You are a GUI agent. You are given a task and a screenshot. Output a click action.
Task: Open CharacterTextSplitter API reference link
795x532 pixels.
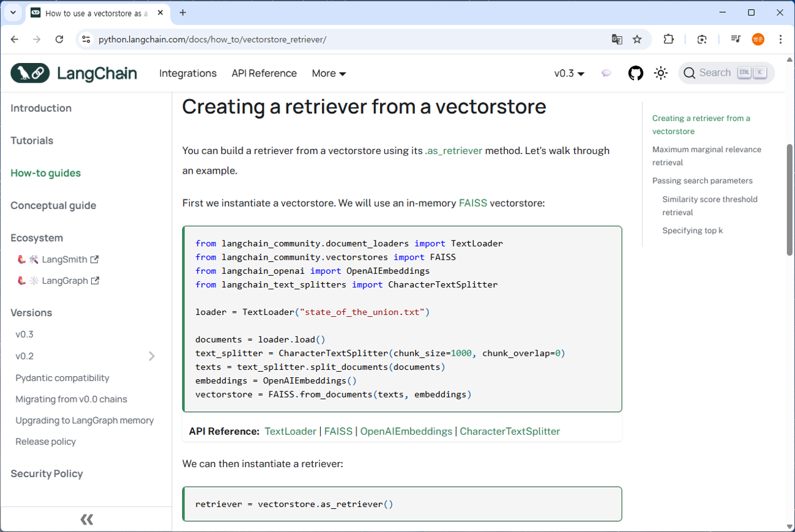coord(510,431)
